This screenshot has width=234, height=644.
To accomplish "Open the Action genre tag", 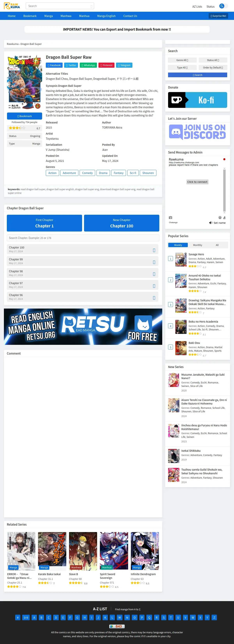I will pyautogui.click(x=52, y=173).
